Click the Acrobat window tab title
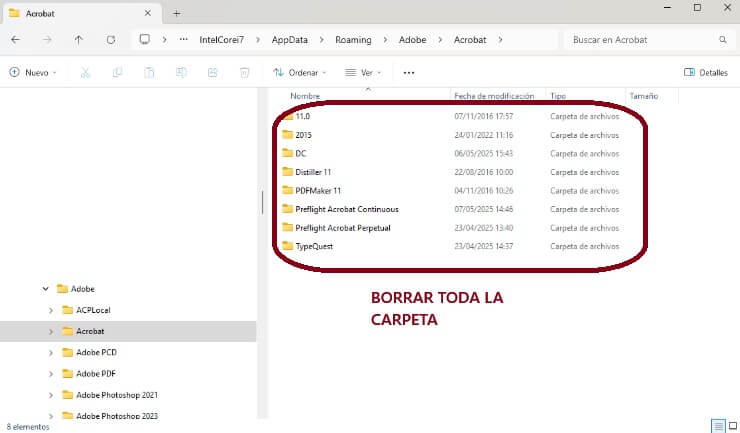 (40, 14)
